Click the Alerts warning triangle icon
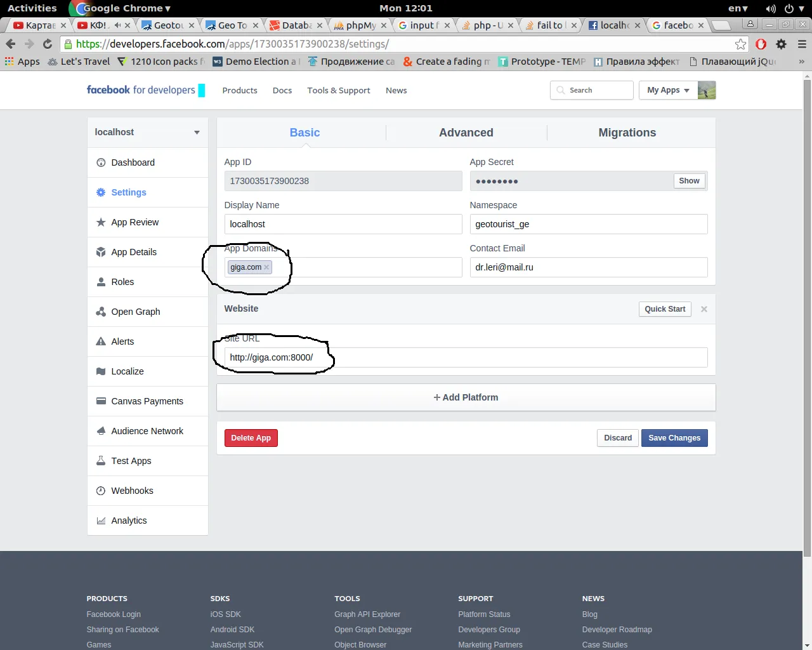Screen dimensions: 812x650 tap(101, 342)
